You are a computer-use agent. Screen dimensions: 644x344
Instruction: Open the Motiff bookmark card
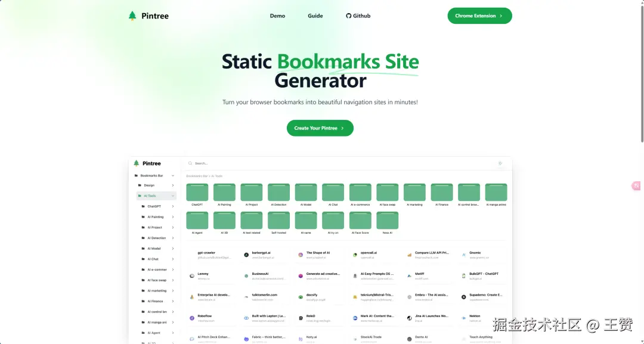[x=428, y=276]
